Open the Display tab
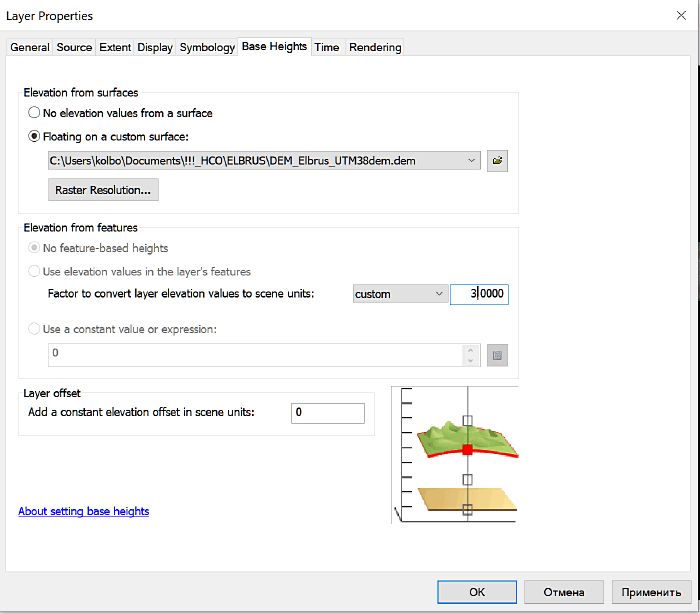 pos(155,47)
